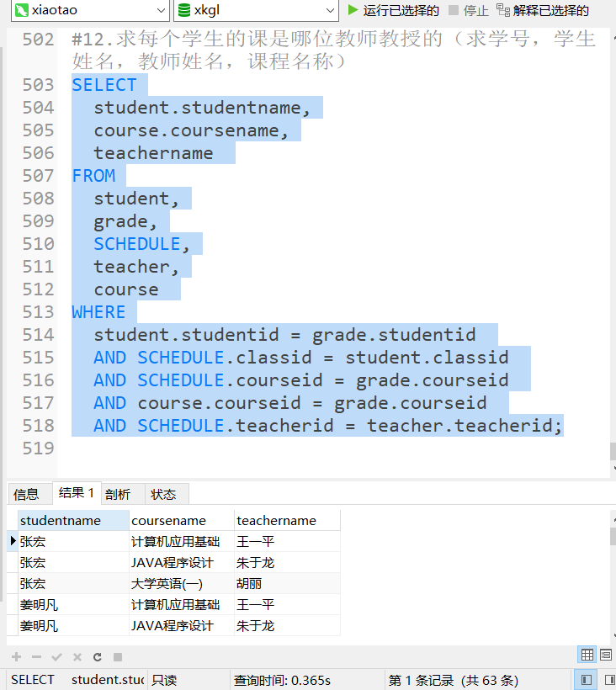
Task: Open the xkgl database dropdown
Action: coord(330,10)
